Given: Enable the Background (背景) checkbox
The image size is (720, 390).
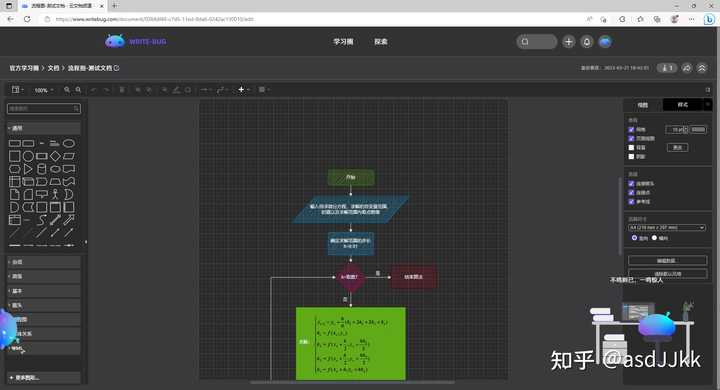Looking at the screenshot, I should [x=631, y=147].
